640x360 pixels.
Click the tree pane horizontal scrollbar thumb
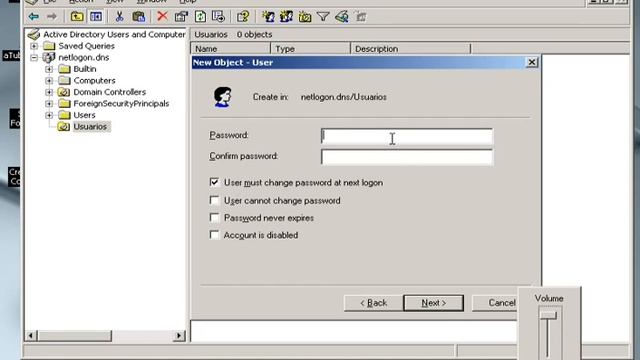(74, 336)
